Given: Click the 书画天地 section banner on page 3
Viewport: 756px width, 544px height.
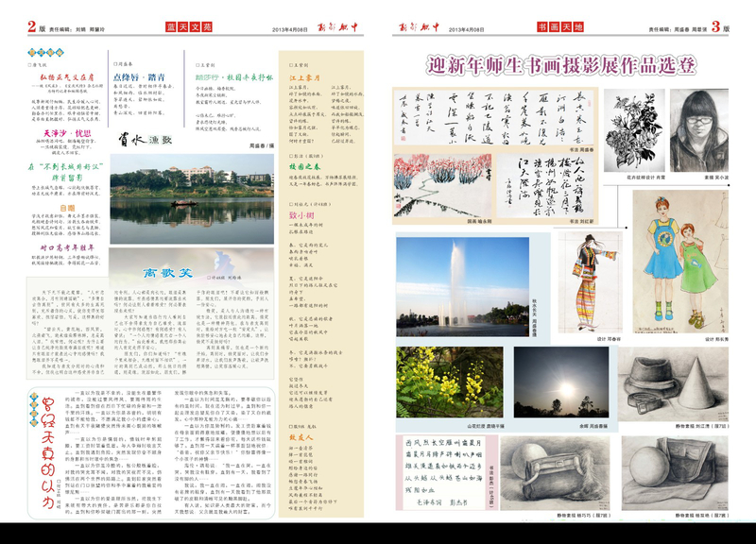Looking at the screenshot, I should (560, 27).
